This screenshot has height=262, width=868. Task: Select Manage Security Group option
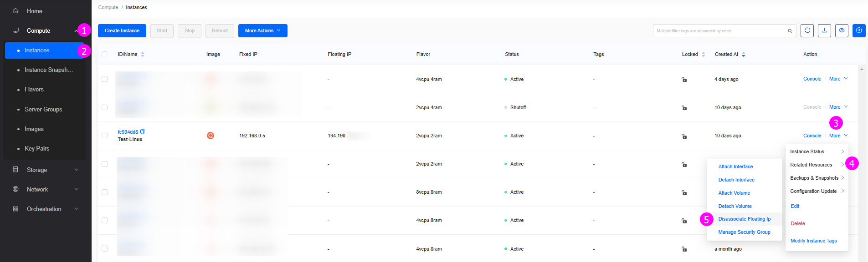(744, 232)
